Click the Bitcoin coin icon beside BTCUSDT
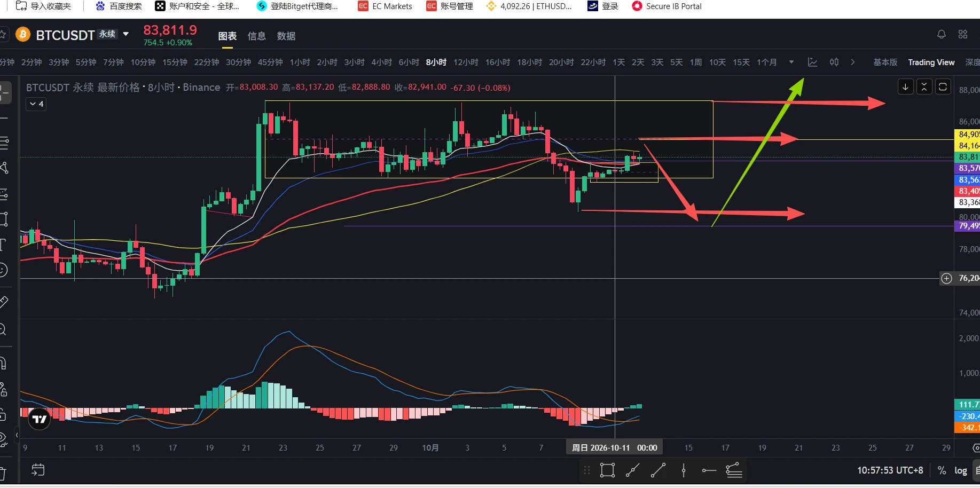This screenshot has width=980, height=488. pyautogui.click(x=22, y=35)
